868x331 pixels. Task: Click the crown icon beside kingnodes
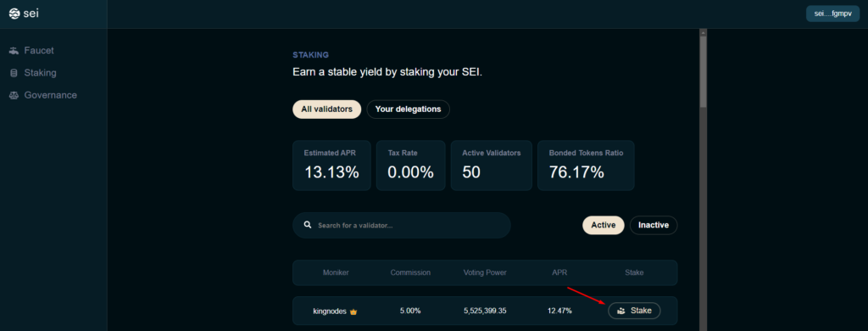tap(353, 311)
